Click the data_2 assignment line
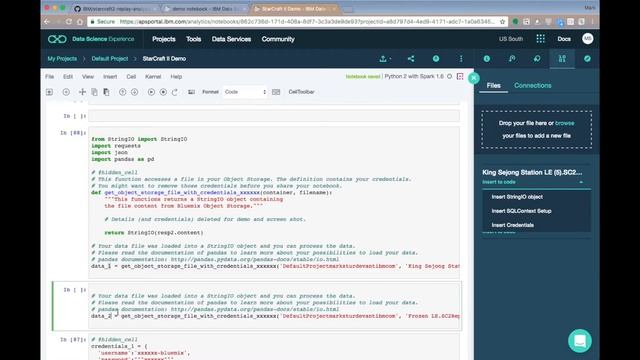This screenshot has width=640, height=360. 275,316
